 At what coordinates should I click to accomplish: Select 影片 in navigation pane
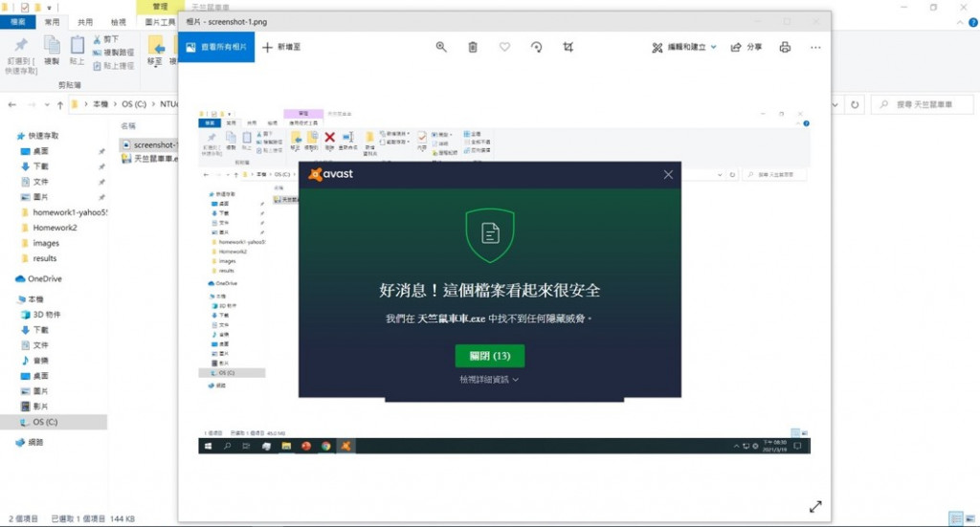[x=35, y=406]
